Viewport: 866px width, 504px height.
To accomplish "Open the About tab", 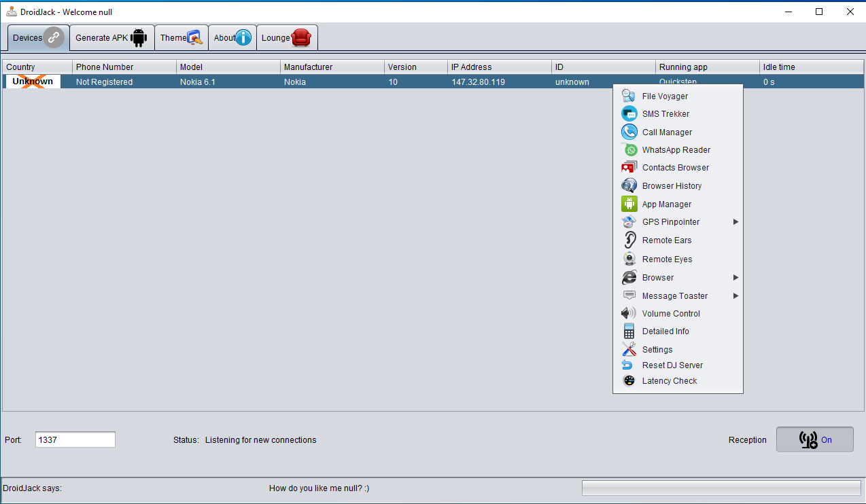I will (x=232, y=38).
